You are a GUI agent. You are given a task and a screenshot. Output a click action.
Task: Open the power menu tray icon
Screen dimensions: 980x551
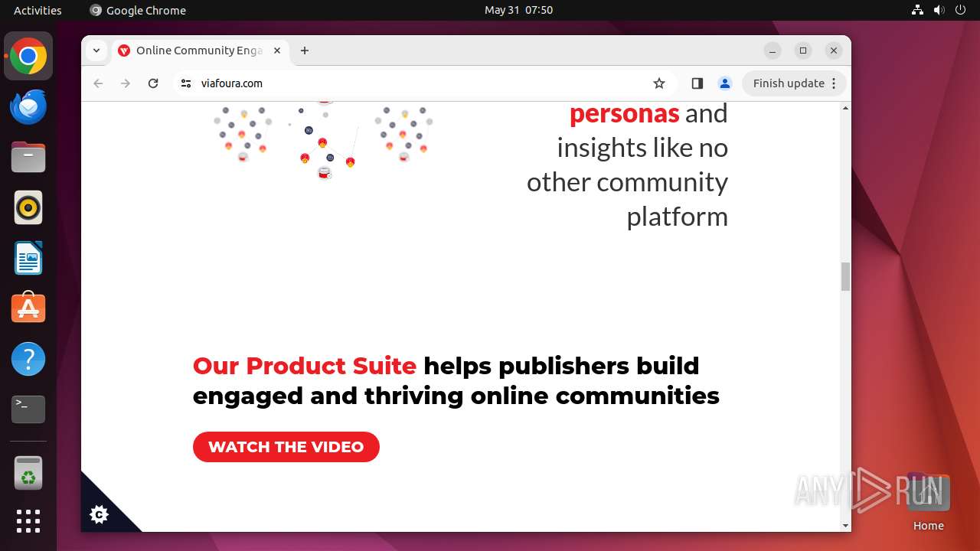click(960, 10)
